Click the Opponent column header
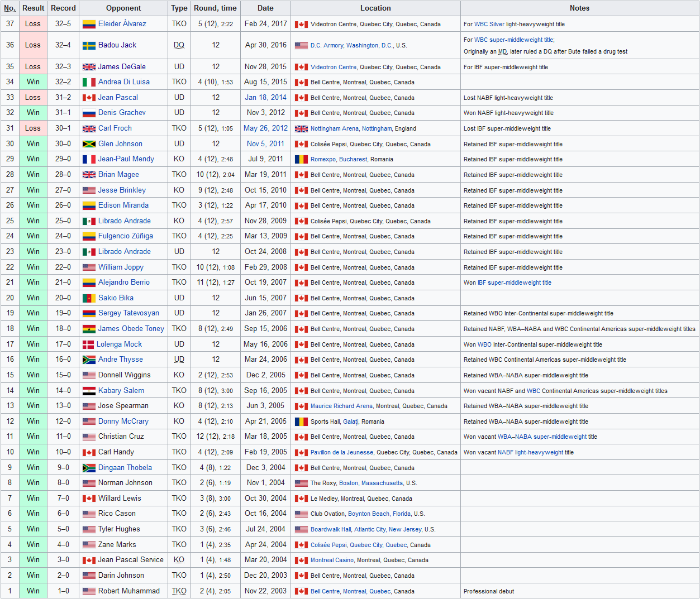This screenshot has height=599, width=700. point(123,8)
